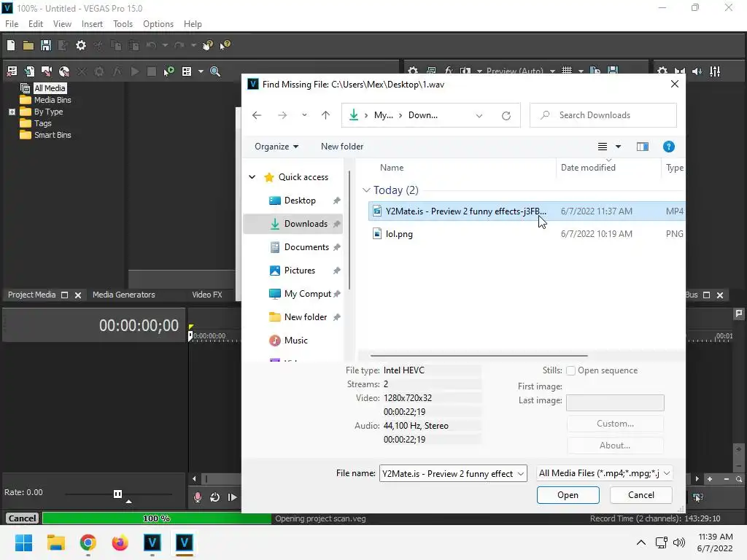Open file dialog help question icon

coord(668,147)
